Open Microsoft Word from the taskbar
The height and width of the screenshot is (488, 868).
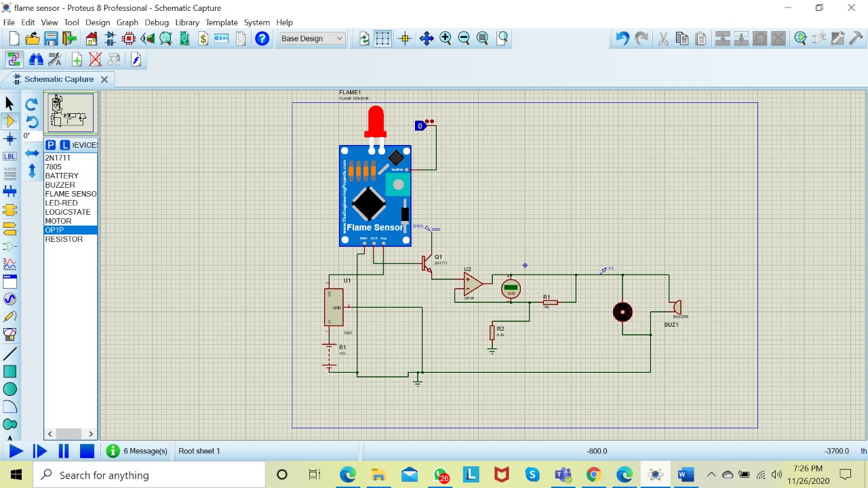click(x=686, y=475)
